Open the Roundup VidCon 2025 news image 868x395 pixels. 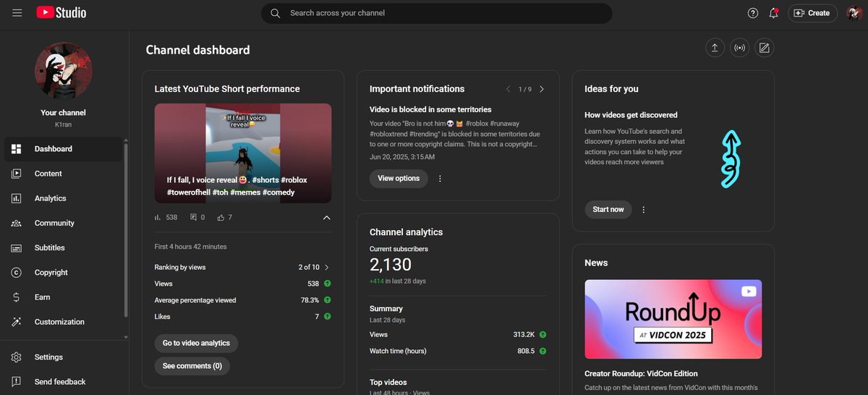coord(673,319)
